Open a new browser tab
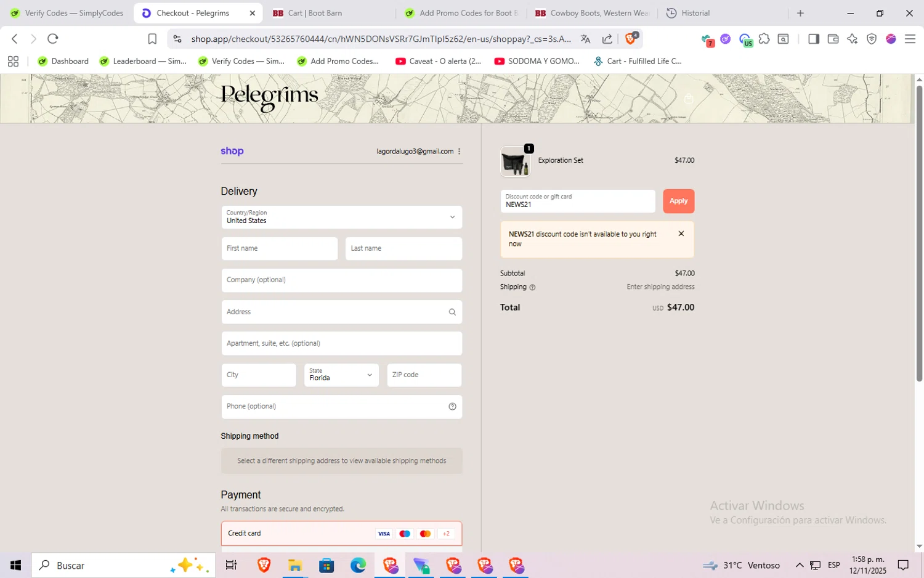Screen dimensions: 924x578 pos(800,13)
